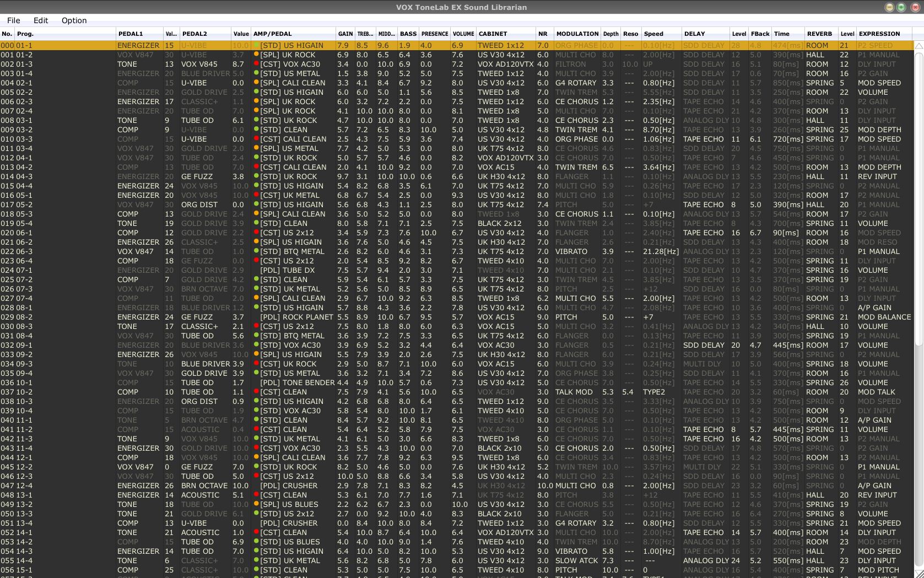Screen dimensions: 924x578
Task: Click 720[ms] delay time in row 010
Action: 787,139
